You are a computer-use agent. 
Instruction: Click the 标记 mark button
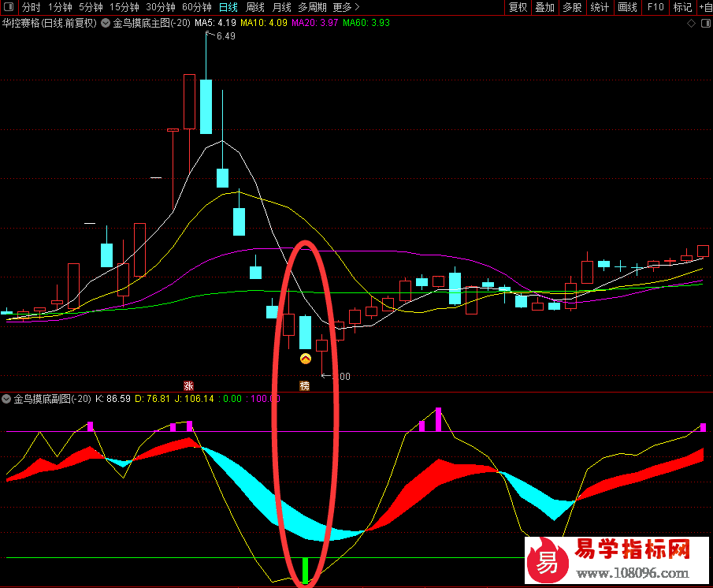pos(682,7)
